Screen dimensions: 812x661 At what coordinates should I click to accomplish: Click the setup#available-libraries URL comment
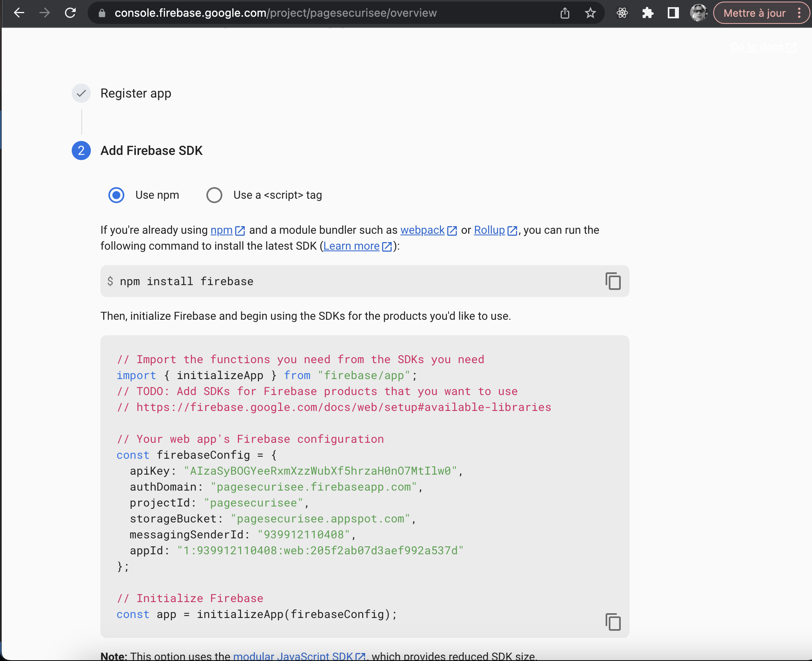point(334,407)
